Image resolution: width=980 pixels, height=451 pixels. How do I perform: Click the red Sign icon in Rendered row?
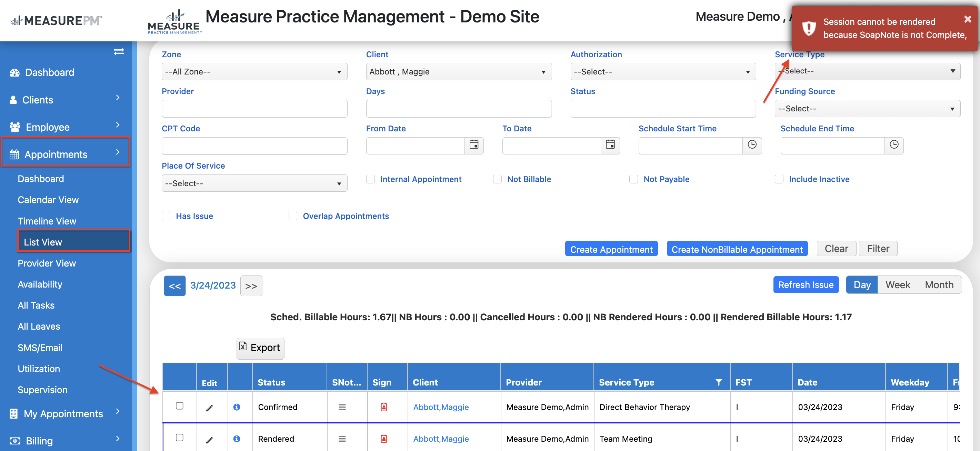click(x=384, y=439)
